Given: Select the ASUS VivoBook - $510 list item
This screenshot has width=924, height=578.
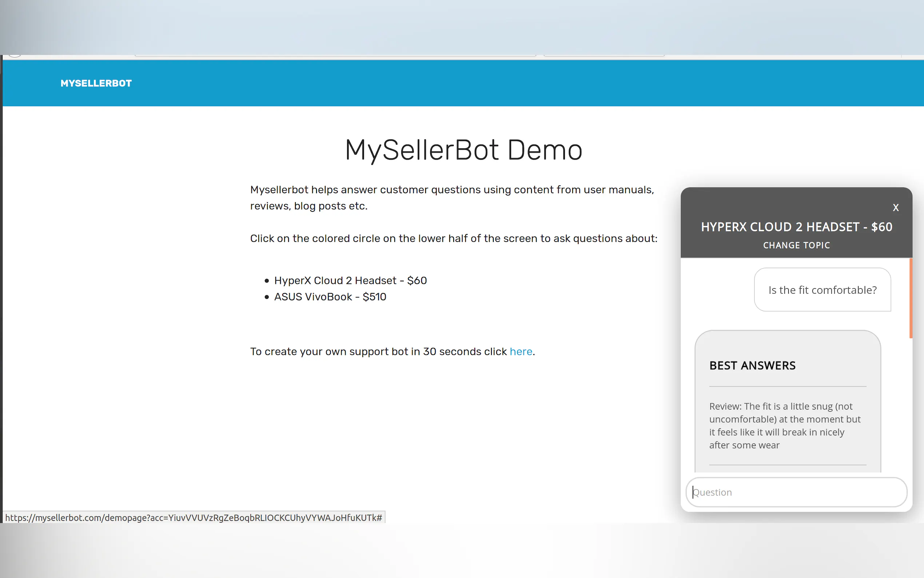Looking at the screenshot, I should pyautogui.click(x=330, y=297).
